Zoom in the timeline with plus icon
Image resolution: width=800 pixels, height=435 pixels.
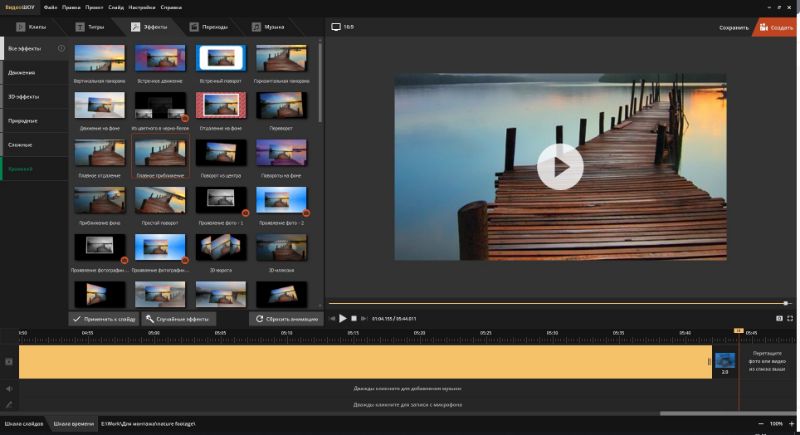click(x=792, y=424)
